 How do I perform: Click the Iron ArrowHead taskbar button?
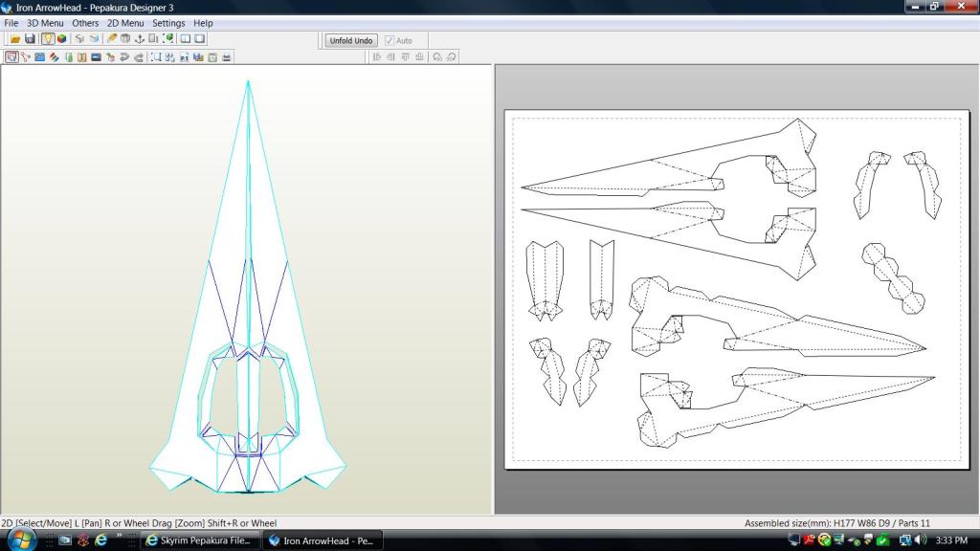point(322,541)
